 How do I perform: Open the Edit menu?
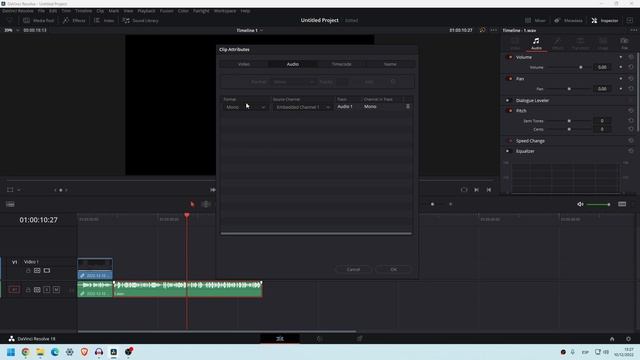(53, 11)
